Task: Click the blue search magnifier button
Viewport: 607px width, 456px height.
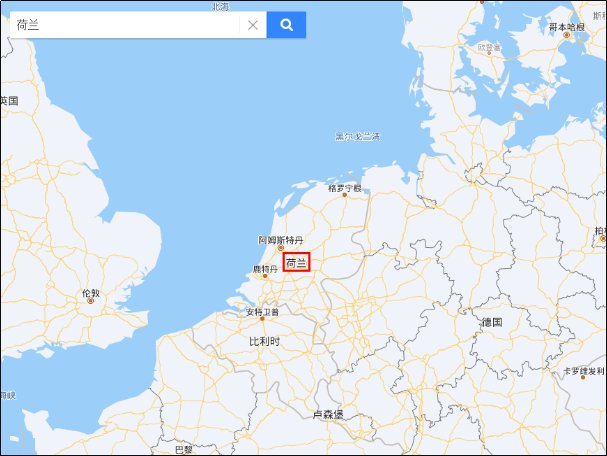Action: (286, 25)
